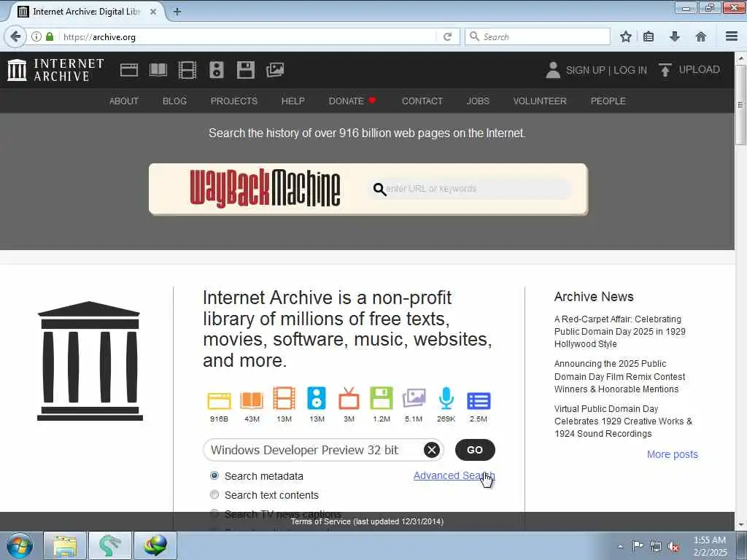Open the Windows Start button
The width and height of the screenshot is (747, 560).
pyautogui.click(x=19, y=545)
